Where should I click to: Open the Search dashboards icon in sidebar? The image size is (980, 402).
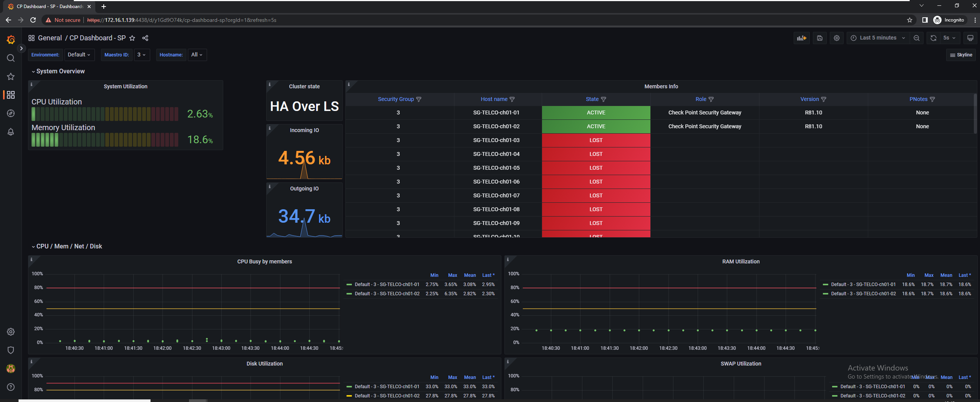pyautogui.click(x=11, y=58)
